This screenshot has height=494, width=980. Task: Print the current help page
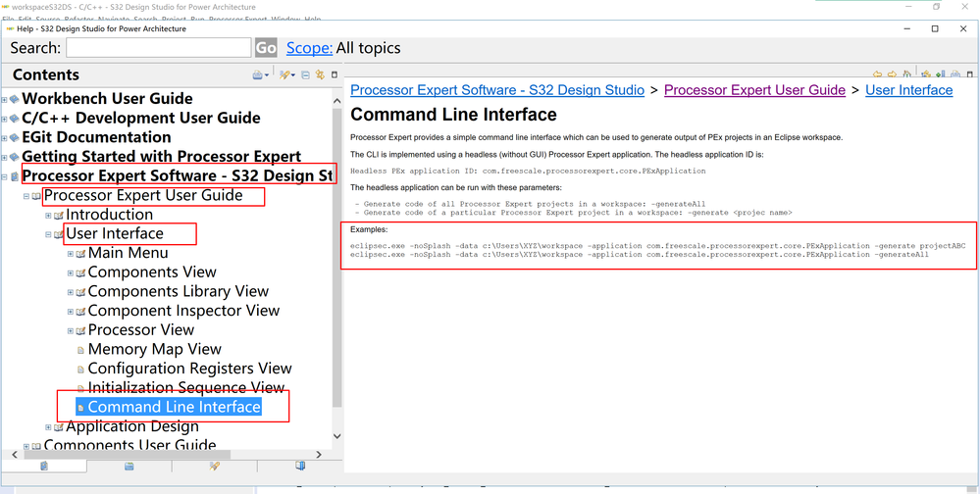click(955, 74)
